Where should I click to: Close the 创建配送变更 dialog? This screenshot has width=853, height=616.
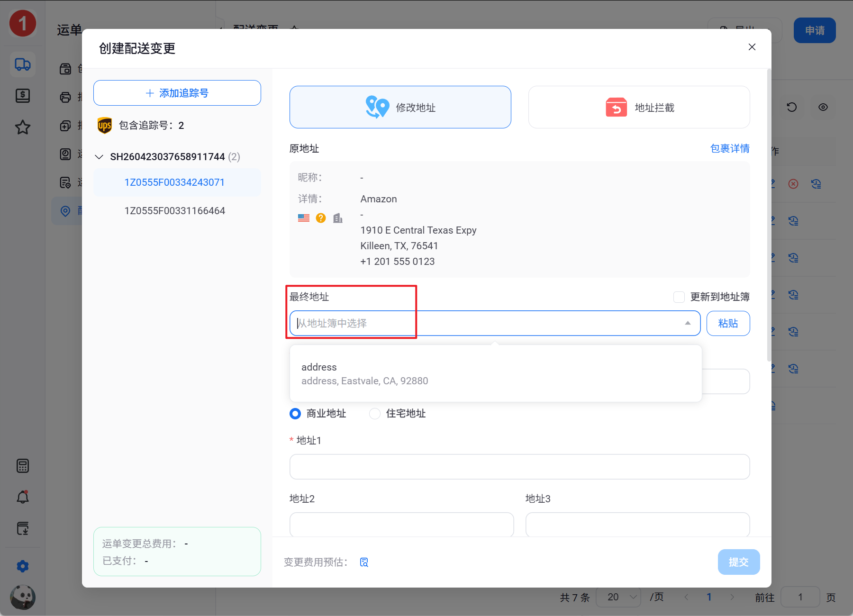click(752, 47)
